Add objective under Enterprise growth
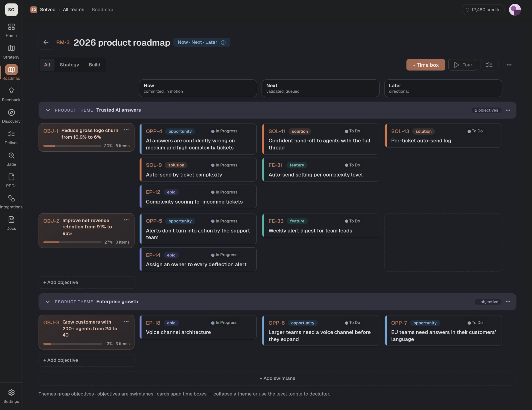Image resolution: width=532 pixels, height=410 pixels. coord(86,360)
